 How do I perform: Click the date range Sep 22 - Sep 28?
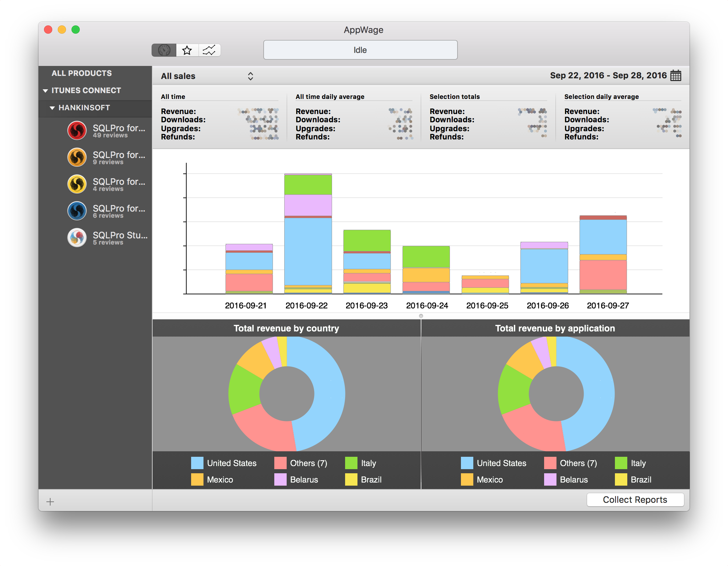608,75
